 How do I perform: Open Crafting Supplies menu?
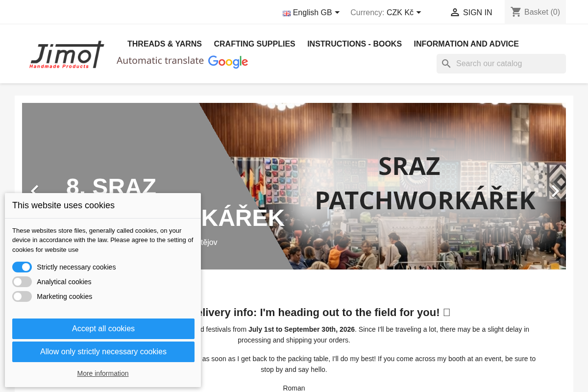pos(255,44)
